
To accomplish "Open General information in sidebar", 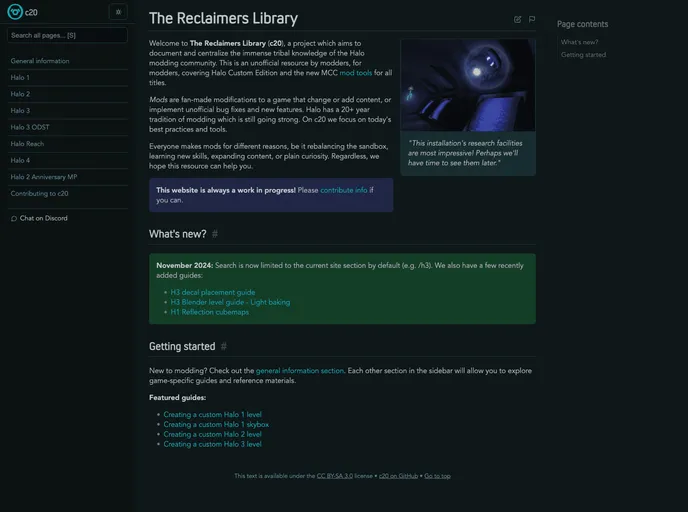I will pos(40,61).
